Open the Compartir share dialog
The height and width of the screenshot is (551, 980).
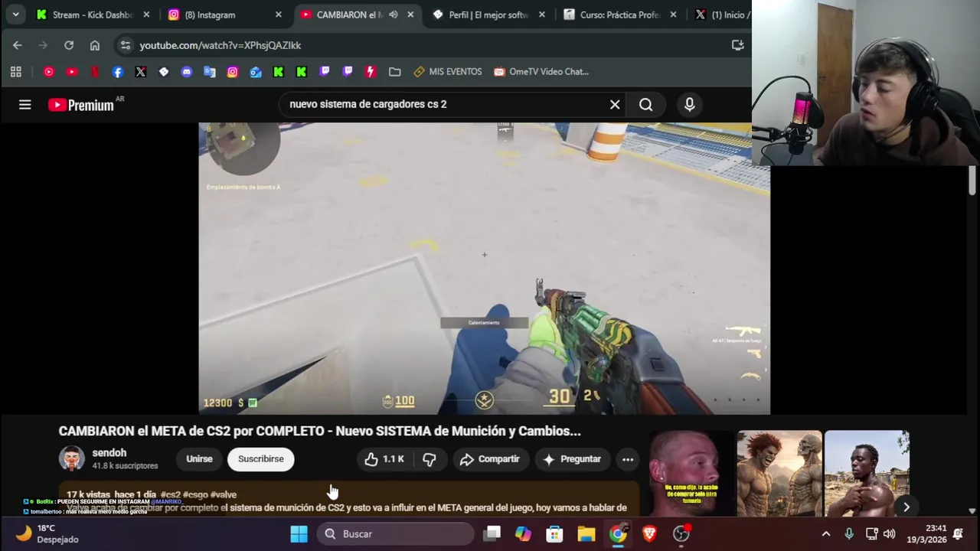point(490,459)
